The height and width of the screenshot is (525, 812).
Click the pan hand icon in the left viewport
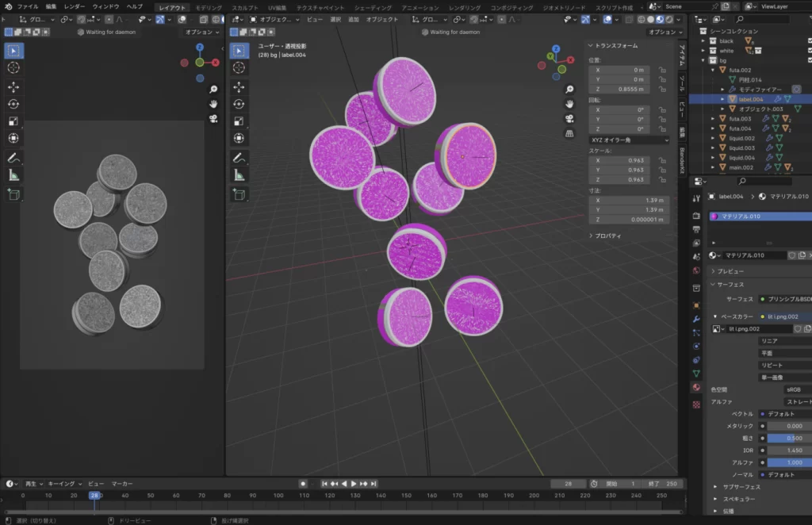(214, 103)
